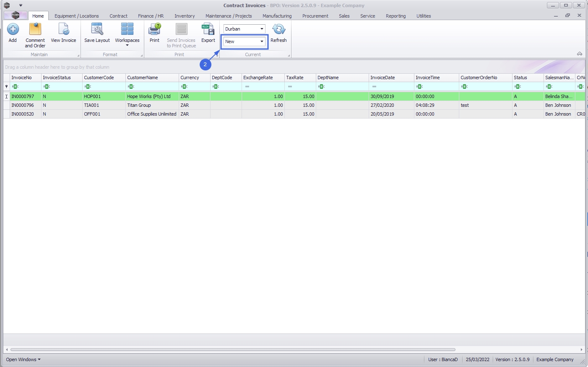The image size is (588, 367).
Task: Sort by CustomerOrderNo column header
Action: [485, 78]
